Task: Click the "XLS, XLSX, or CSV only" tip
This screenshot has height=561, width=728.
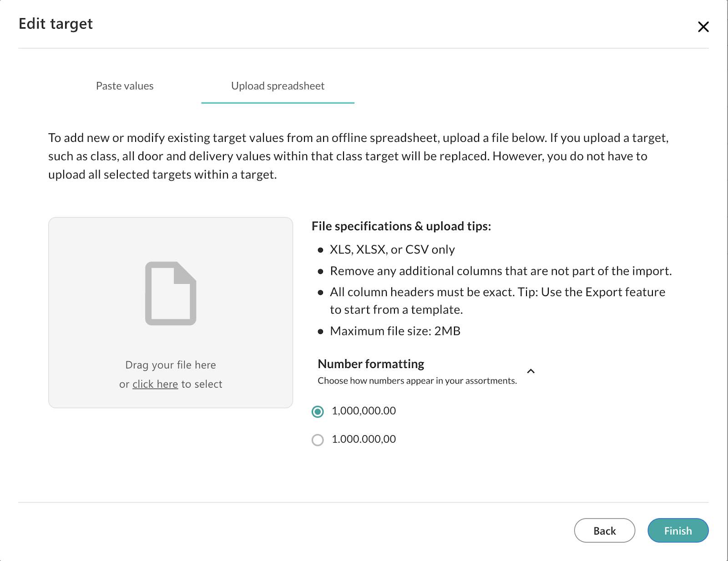Action: (392, 250)
